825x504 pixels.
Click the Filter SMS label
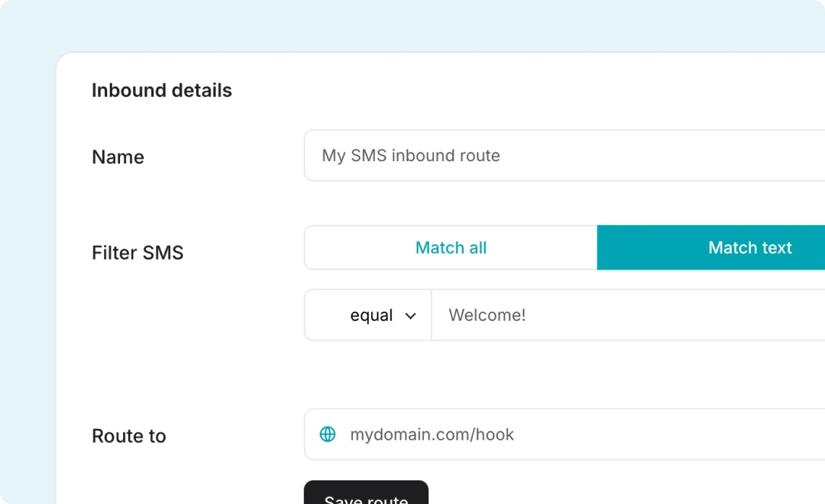137,253
